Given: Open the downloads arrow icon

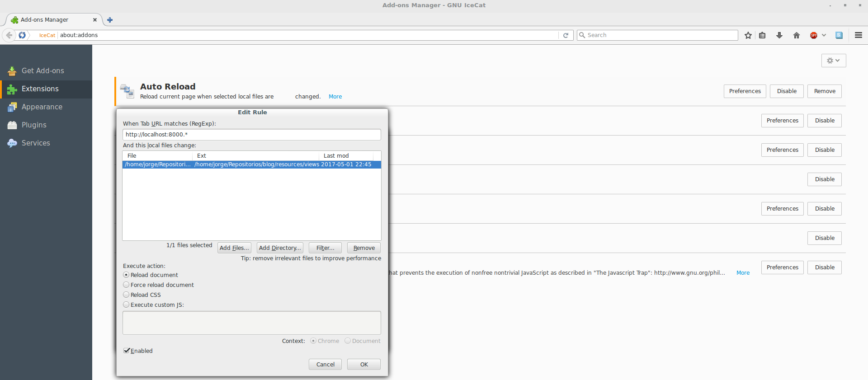Looking at the screenshot, I should click(779, 35).
